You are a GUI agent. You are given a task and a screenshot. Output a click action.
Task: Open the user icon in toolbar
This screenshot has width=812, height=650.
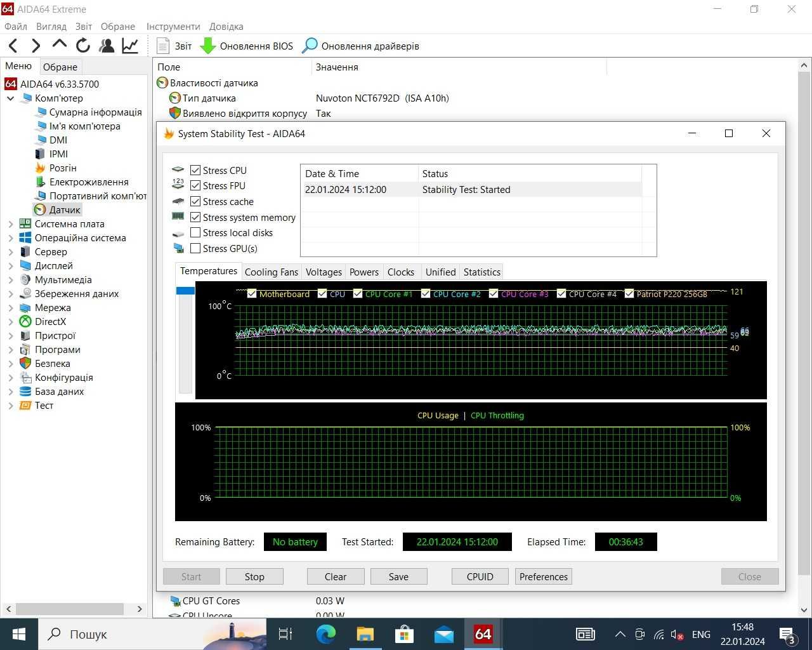click(x=107, y=46)
